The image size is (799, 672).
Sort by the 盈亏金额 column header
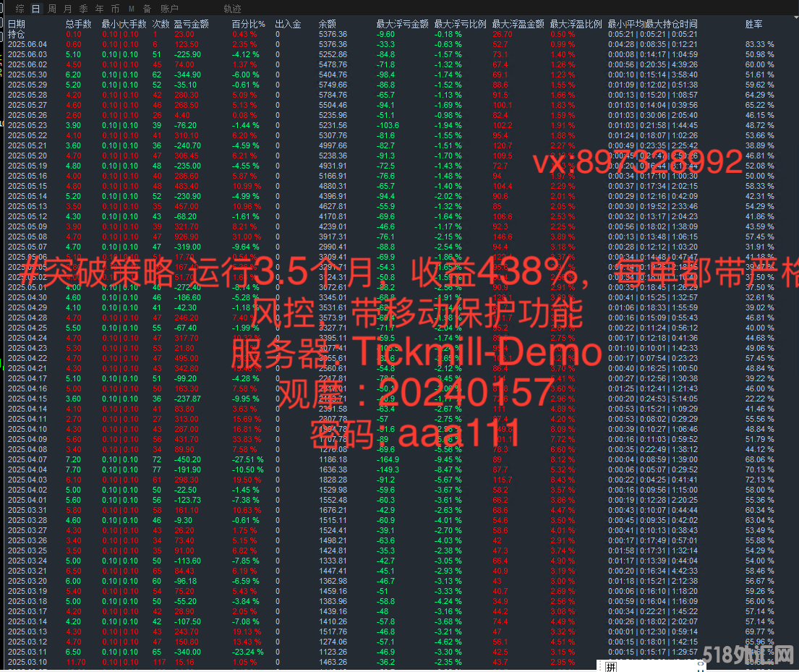pos(191,24)
